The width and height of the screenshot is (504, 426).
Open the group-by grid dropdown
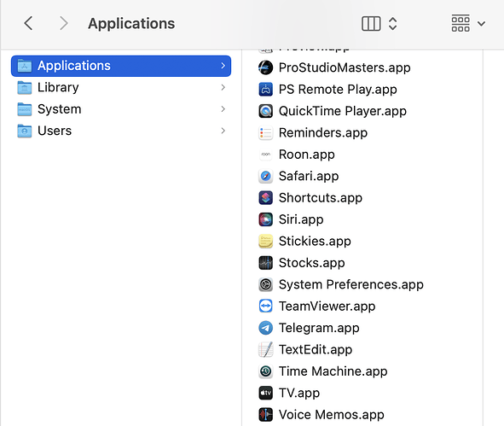tap(468, 24)
